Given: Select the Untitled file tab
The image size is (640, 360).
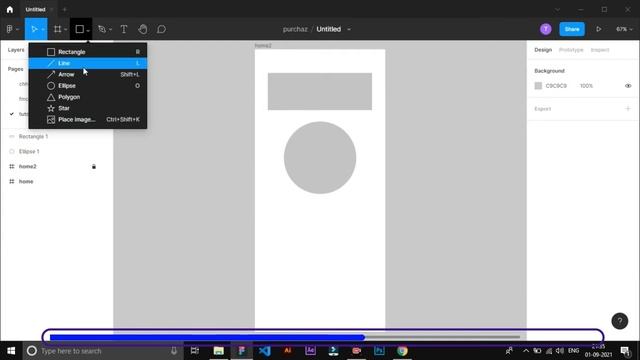Looking at the screenshot, I should [x=36, y=9].
